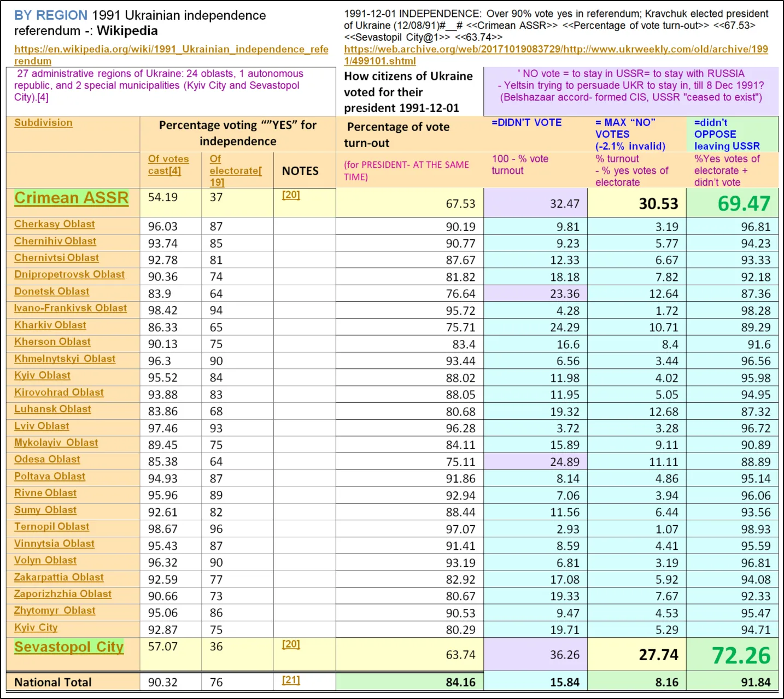The width and height of the screenshot is (784, 699).
Task: Open the Rivne Oblast link
Action: pos(45,493)
